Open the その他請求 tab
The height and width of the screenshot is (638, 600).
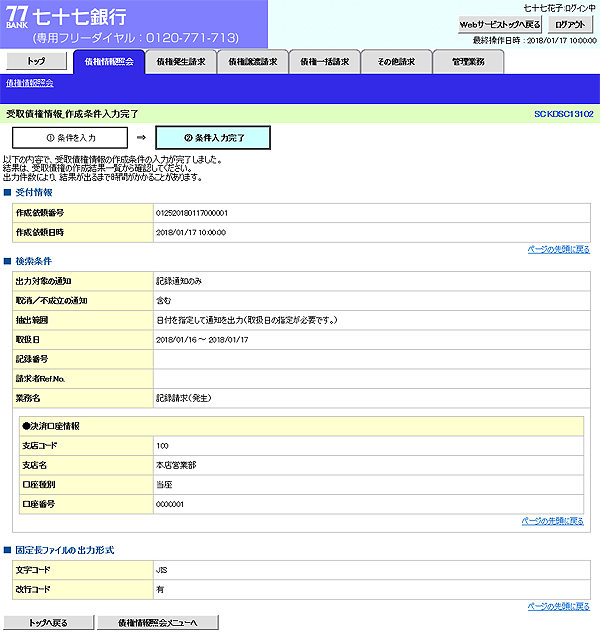[396, 62]
